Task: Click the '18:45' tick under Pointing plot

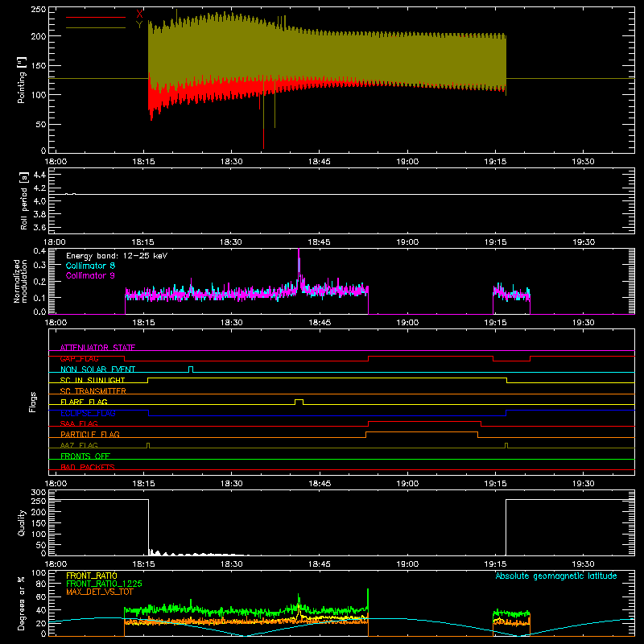Action: click(319, 162)
